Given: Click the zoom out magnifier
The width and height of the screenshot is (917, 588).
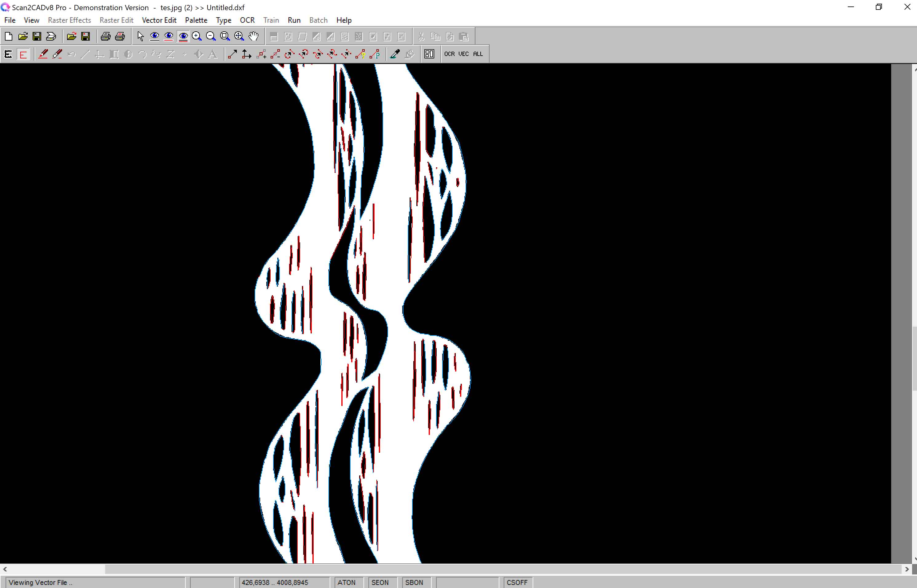Looking at the screenshot, I should point(211,36).
